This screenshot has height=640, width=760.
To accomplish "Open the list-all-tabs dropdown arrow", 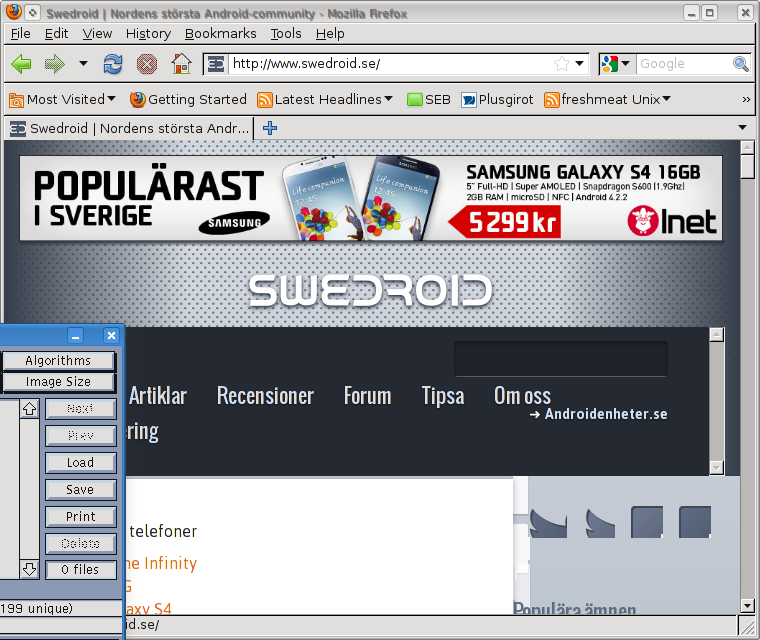I will click(742, 128).
